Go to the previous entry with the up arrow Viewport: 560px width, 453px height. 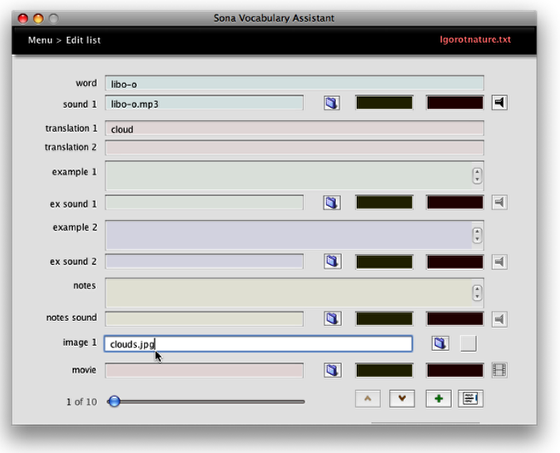click(x=368, y=399)
